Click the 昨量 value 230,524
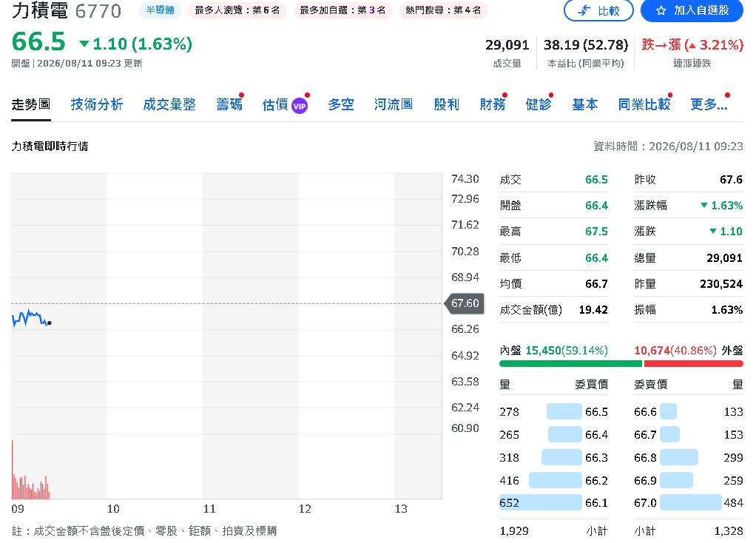 pyautogui.click(x=721, y=284)
